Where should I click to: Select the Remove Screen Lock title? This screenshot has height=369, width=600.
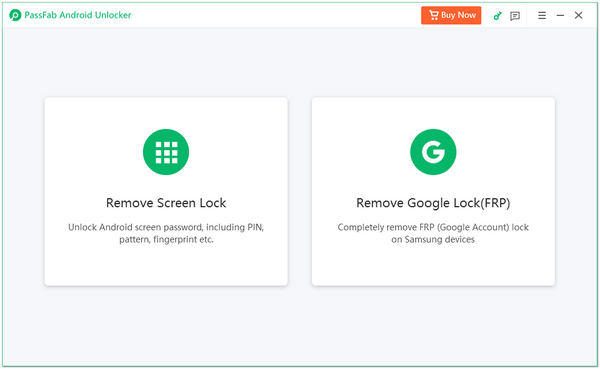[x=166, y=203]
